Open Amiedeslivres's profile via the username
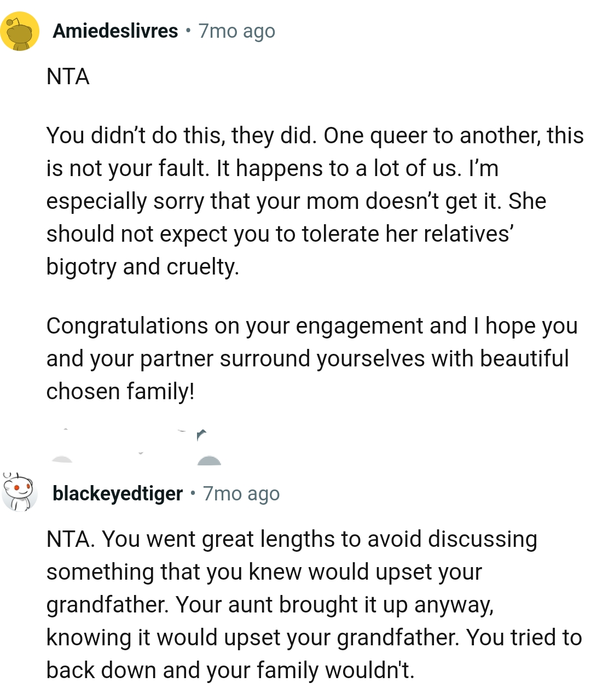 pyautogui.click(x=115, y=31)
